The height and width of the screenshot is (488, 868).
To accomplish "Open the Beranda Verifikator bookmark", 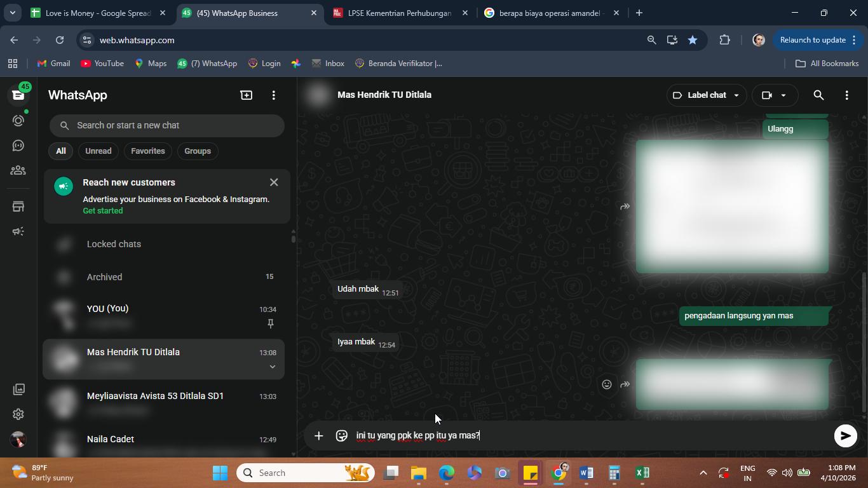I will pyautogui.click(x=398, y=64).
